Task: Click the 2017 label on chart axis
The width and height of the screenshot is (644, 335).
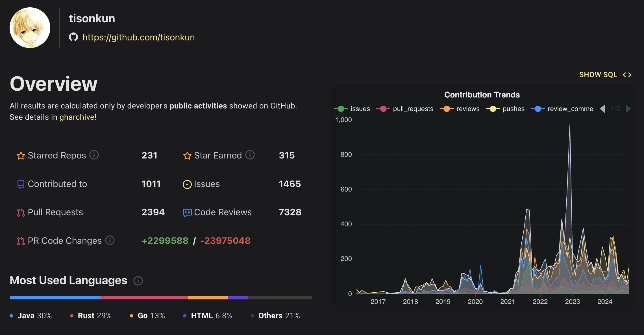Action: pos(378,302)
